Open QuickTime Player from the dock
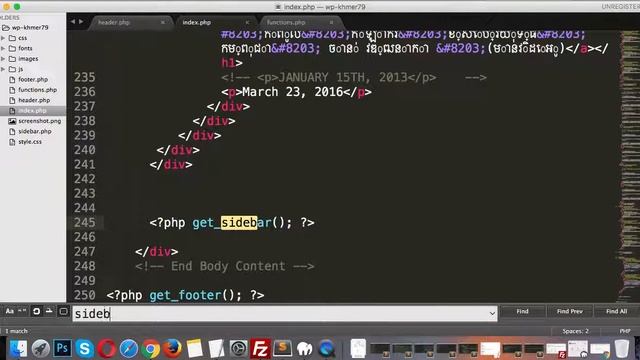This screenshot has width=640, height=360. click(327, 349)
